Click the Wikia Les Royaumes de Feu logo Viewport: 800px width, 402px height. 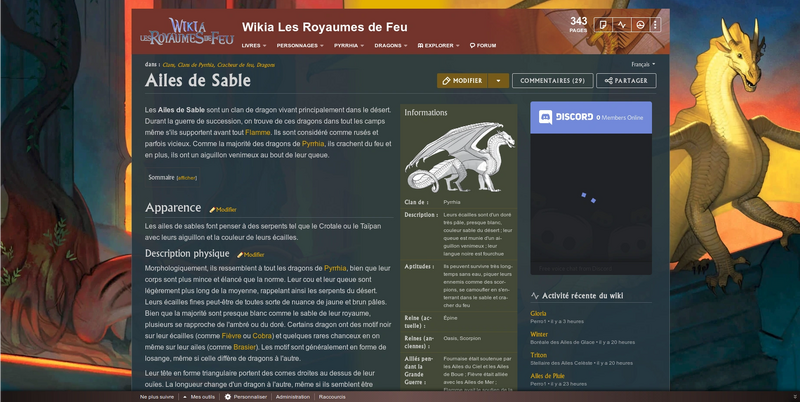(187, 32)
